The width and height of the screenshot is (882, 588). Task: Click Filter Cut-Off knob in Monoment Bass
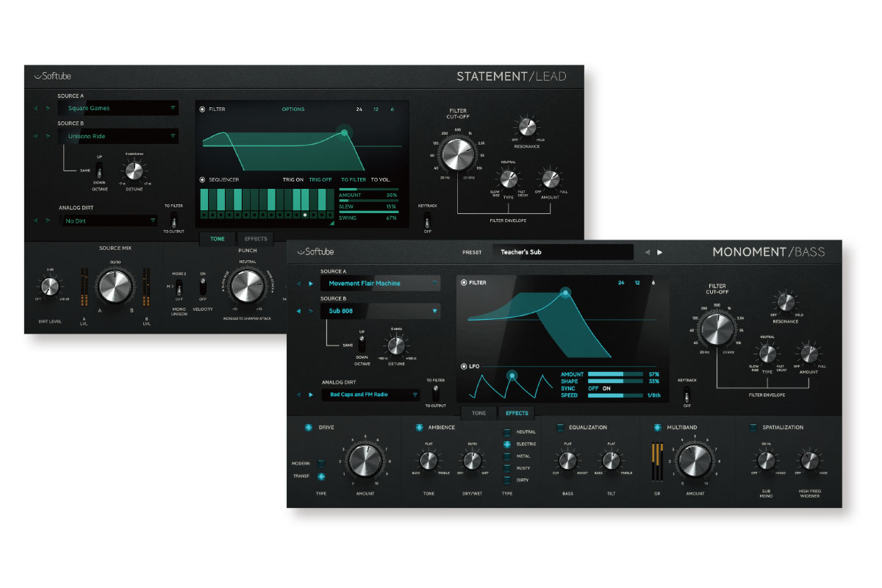point(717,329)
